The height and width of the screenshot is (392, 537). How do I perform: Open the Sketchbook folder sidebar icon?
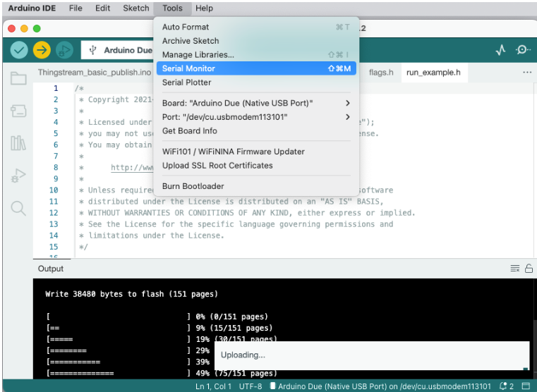(18, 78)
